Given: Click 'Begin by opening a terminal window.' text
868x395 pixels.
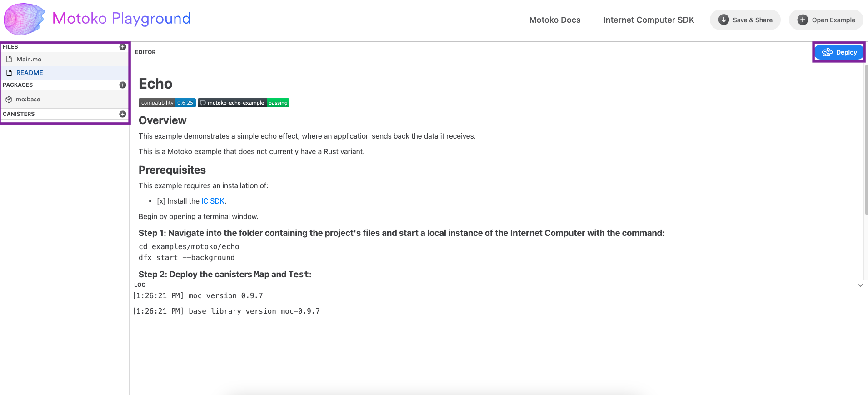Looking at the screenshot, I should coord(199,216).
